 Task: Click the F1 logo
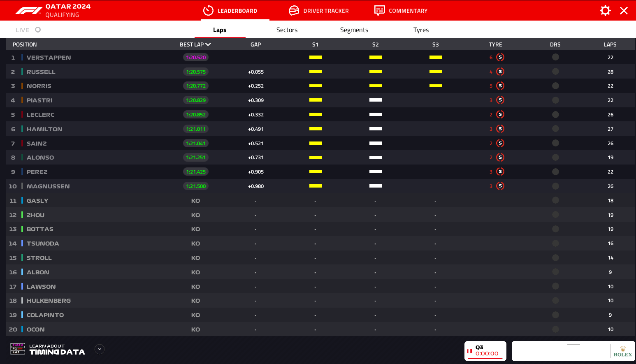[x=29, y=11]
